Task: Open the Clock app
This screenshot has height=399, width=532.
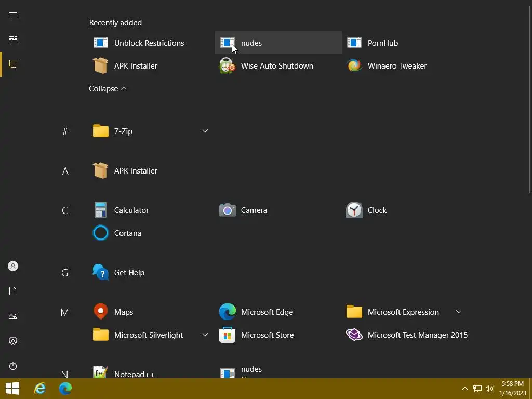Action: click(405, 210)
